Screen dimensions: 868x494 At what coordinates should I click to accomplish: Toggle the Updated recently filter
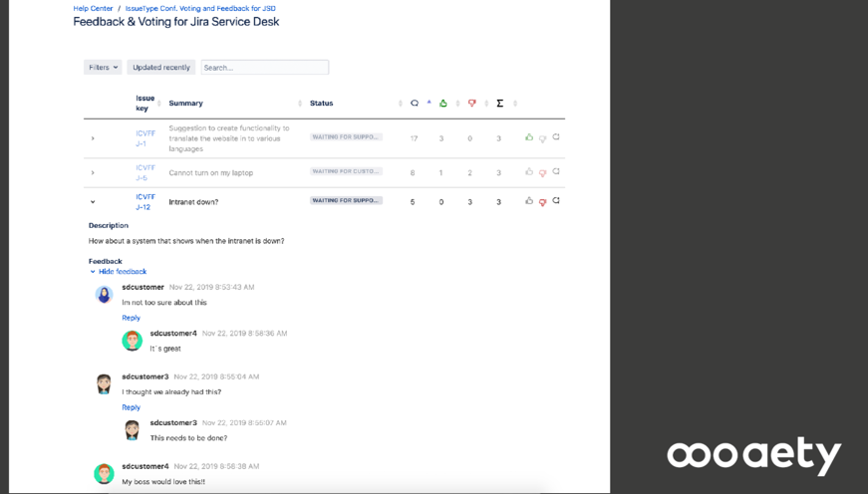pyautogui.click(x=161, y=68)
